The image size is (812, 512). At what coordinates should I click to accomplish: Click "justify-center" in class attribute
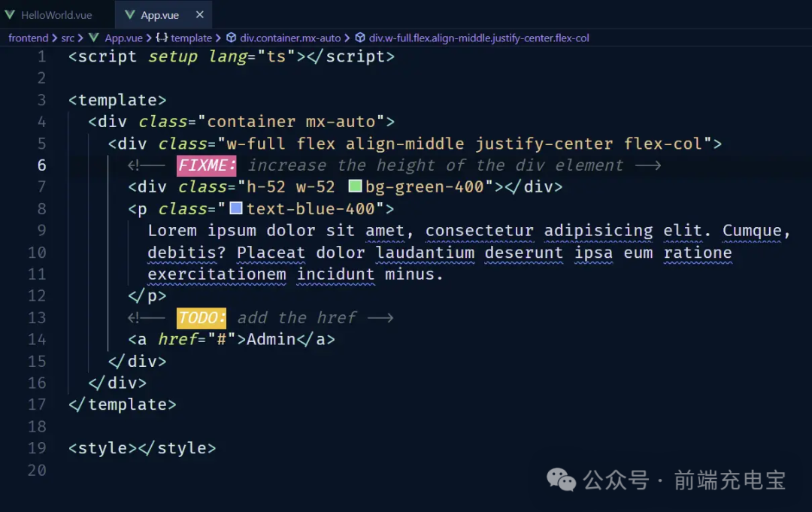[x=544, y=144]
